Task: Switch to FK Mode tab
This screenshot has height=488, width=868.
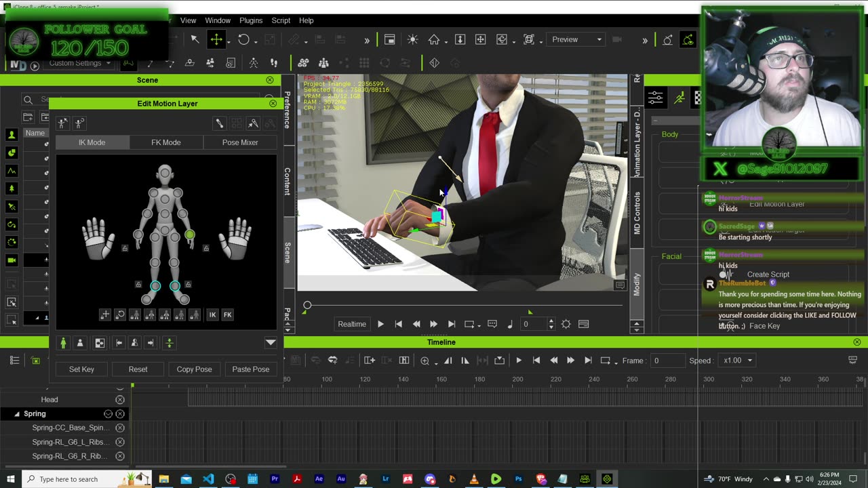Action: pos(165,142)
